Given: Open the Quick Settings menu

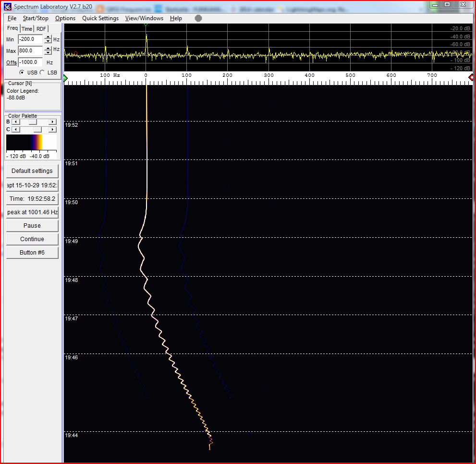Looking at the screenshot, I should pos(100,18).
